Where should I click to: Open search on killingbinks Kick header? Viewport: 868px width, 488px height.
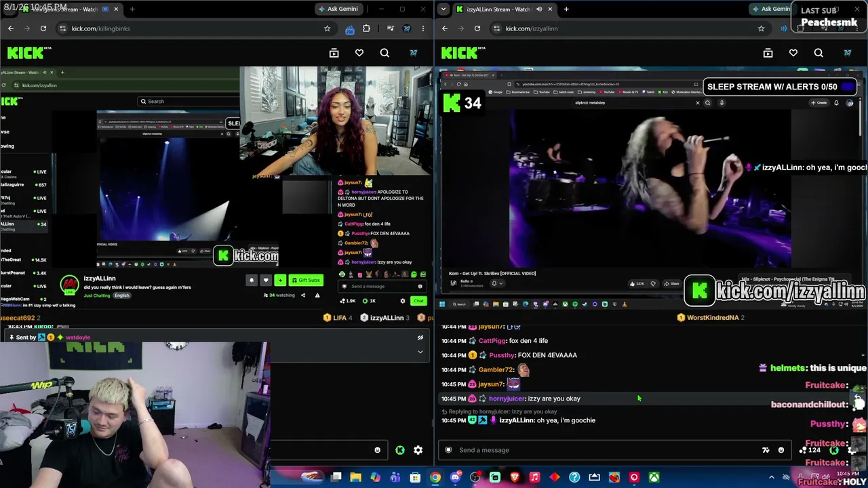tap(384, 53)
